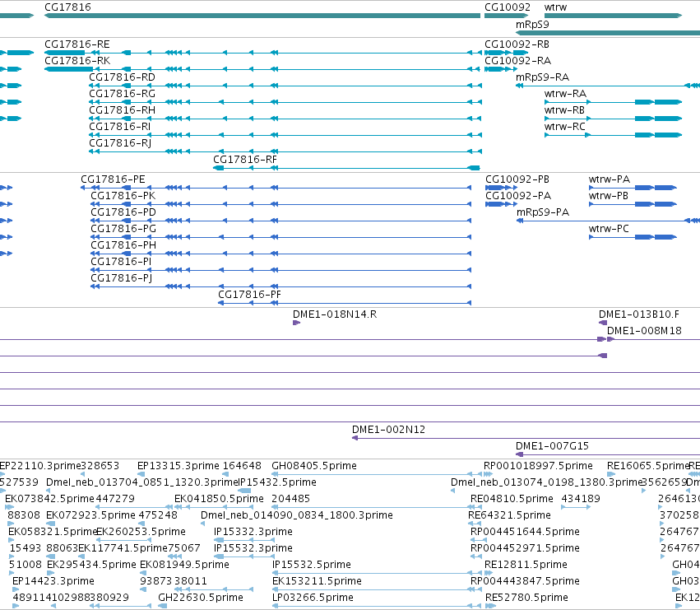Image resolution: width=700 pixels, height=610 pixels.
Task: Click protein label CG10092-PA
Action: [x=518, y=196]
